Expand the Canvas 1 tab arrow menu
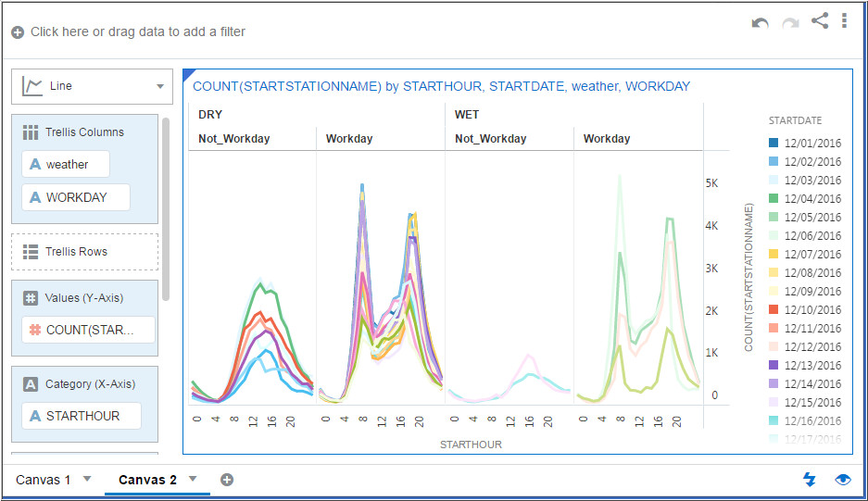 point(87,478)
